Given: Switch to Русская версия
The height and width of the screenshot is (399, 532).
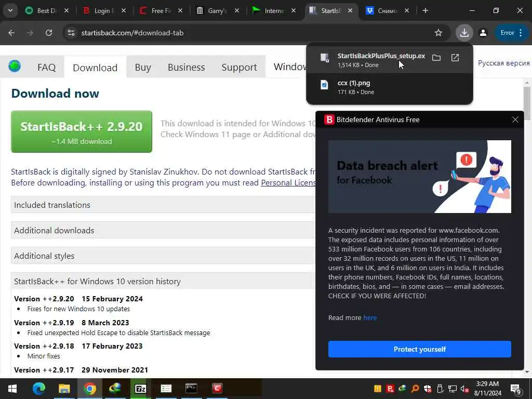Looking at the screenshot, I should (x=503, y=63).
